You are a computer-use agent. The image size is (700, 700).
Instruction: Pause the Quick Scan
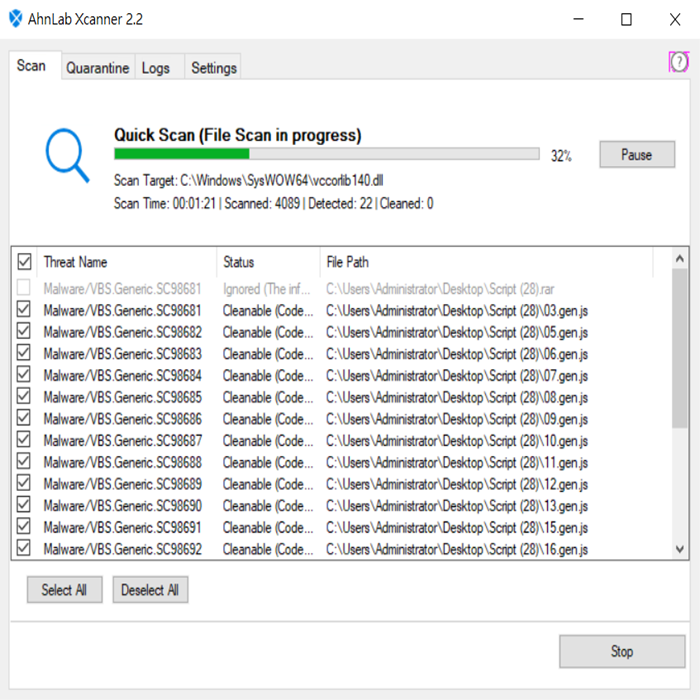coord(636,155)
